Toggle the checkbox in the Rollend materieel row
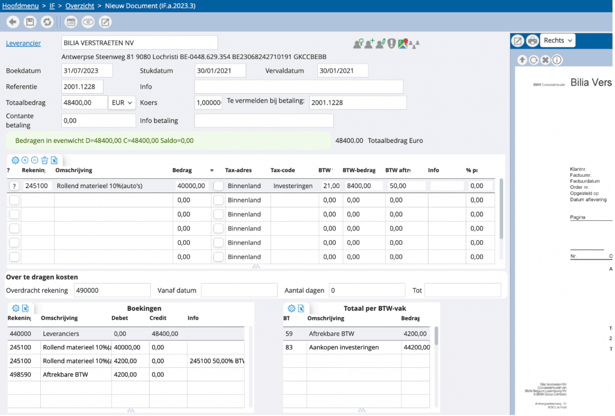 click(x=218, y=186)
